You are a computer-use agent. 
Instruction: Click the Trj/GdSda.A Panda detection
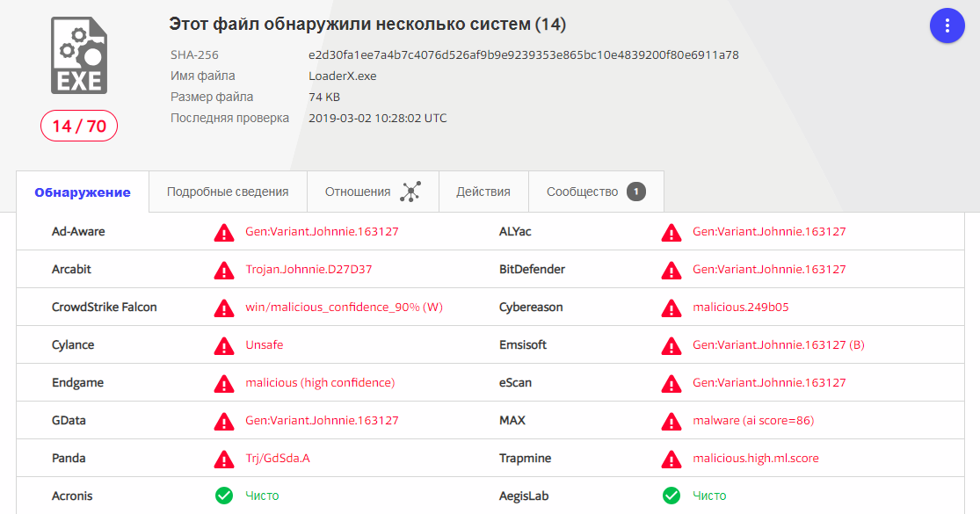pyautogui.click(x=277, y=458)
